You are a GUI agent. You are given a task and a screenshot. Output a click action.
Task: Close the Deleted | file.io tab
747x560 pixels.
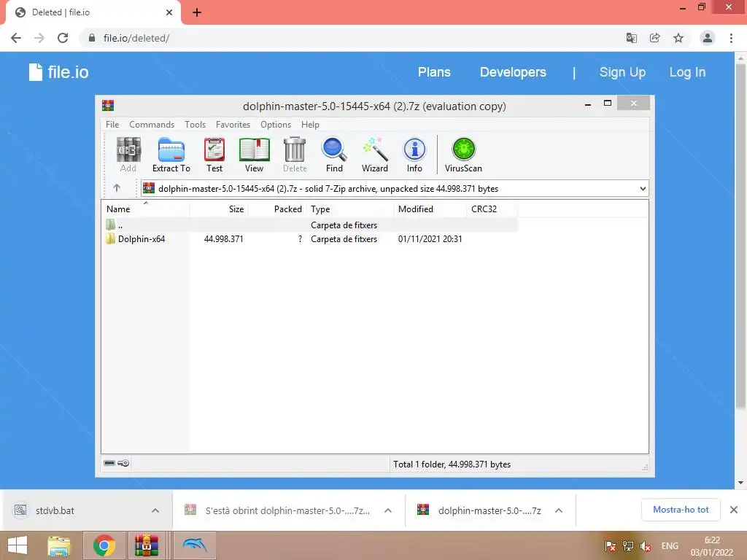169,12
